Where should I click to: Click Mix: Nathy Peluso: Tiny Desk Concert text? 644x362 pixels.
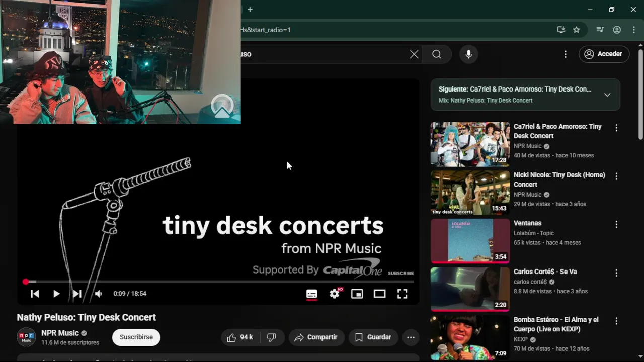tap(486, 100)
